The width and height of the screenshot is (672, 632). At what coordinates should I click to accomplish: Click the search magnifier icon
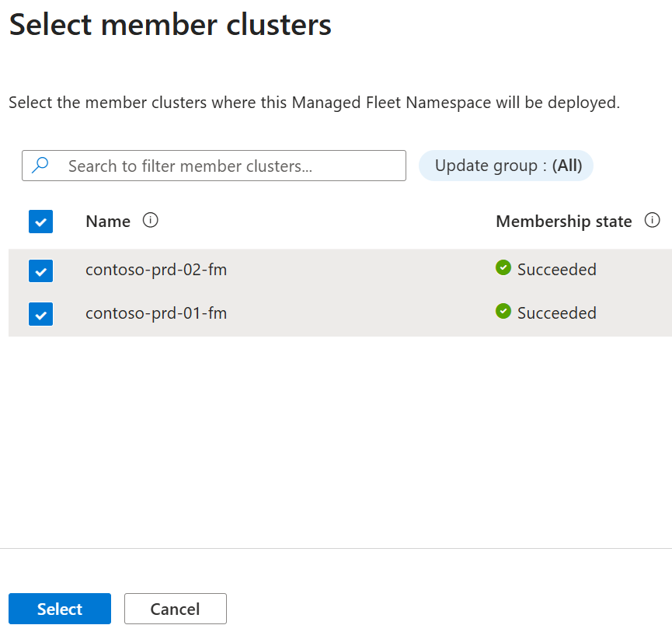click(40, 165)
